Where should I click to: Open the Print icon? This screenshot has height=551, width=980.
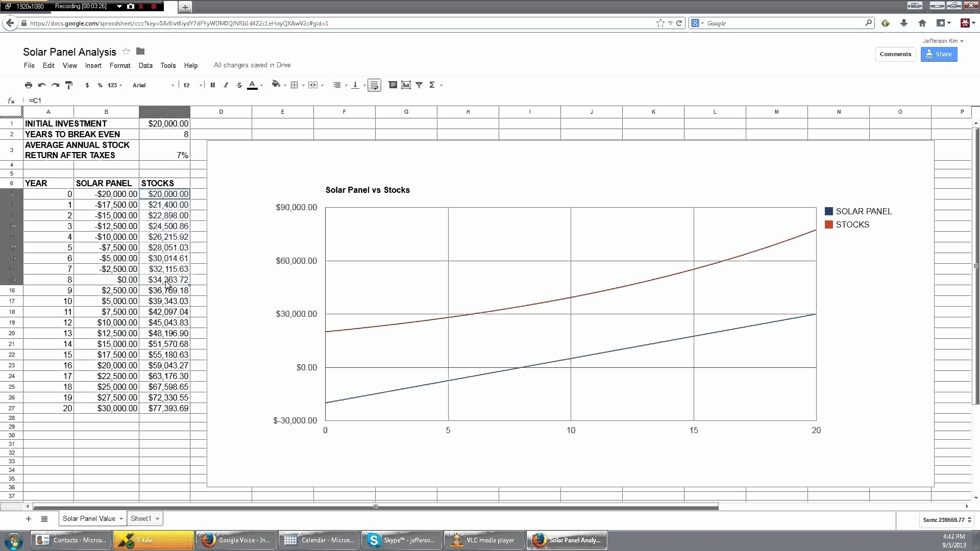click(29, 85)
